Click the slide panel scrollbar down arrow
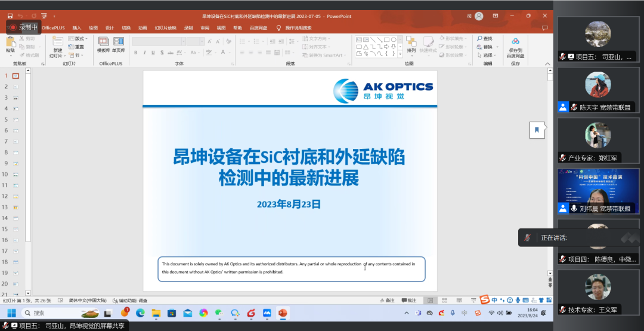 pyautogui.click(x=28, y=293)
